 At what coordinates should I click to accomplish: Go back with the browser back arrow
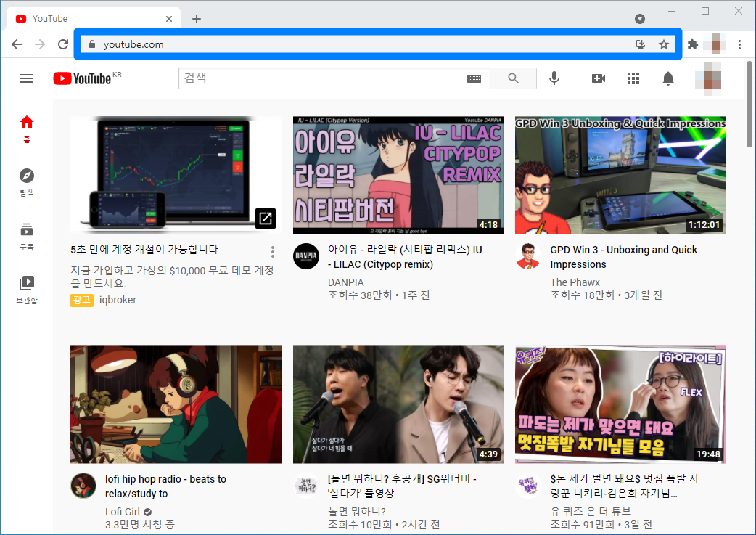tap(17, 44)
